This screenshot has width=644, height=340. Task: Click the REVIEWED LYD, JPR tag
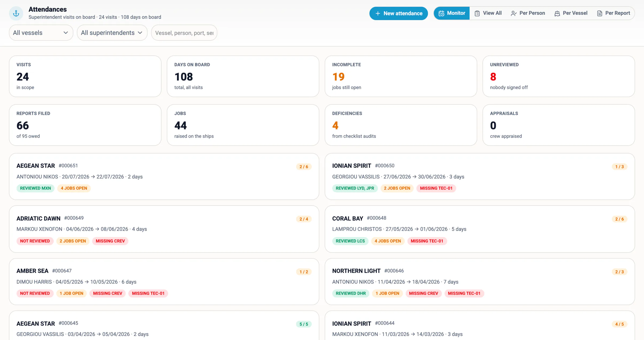[355, 188]
